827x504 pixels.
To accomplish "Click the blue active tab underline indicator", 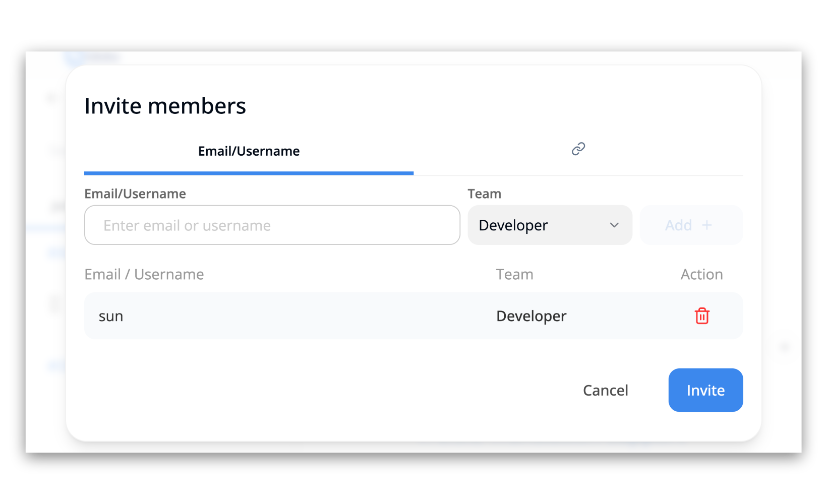I will pyautogui.click(x=249, y=173).
